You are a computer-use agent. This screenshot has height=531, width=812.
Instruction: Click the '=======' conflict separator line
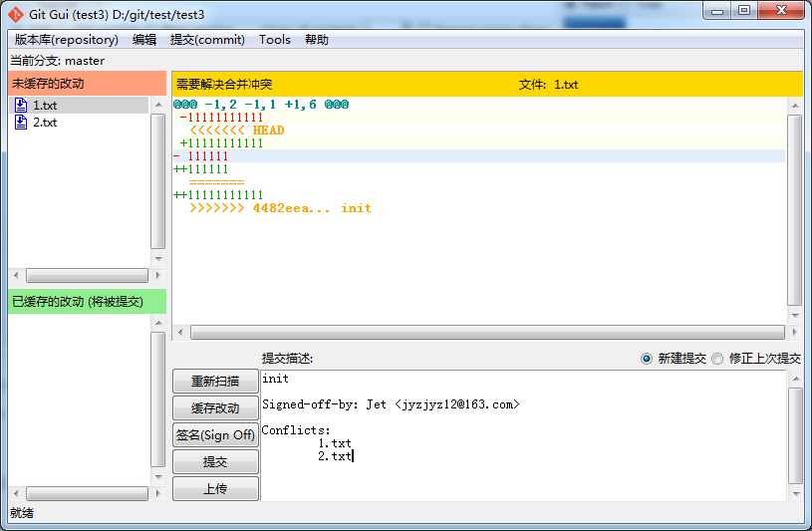(216, 182)
